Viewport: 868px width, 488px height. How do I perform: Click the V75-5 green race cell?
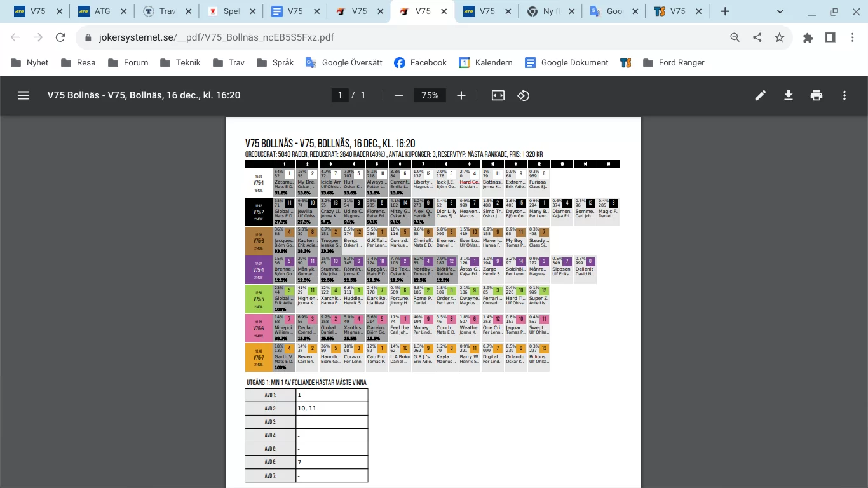[259, 299]
